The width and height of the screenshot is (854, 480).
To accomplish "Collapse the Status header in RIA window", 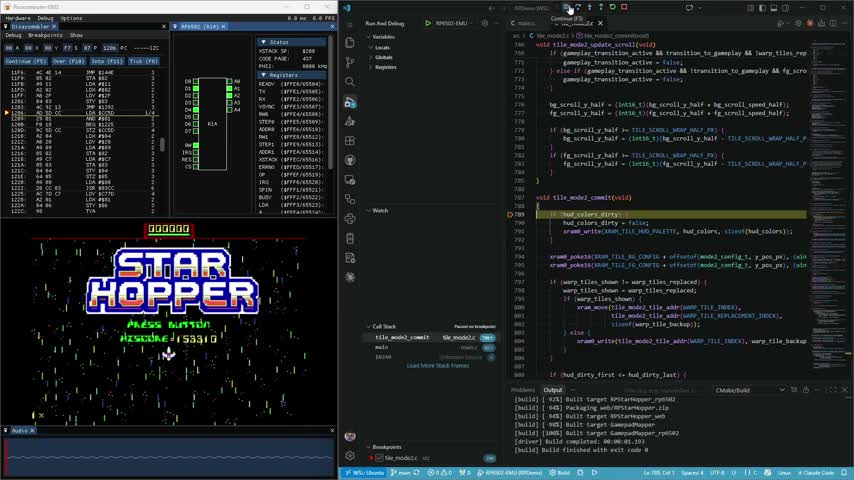I will pos(292,42).
